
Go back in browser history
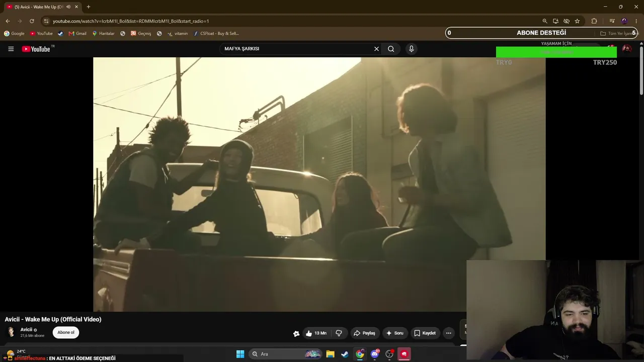coord(8,21)
